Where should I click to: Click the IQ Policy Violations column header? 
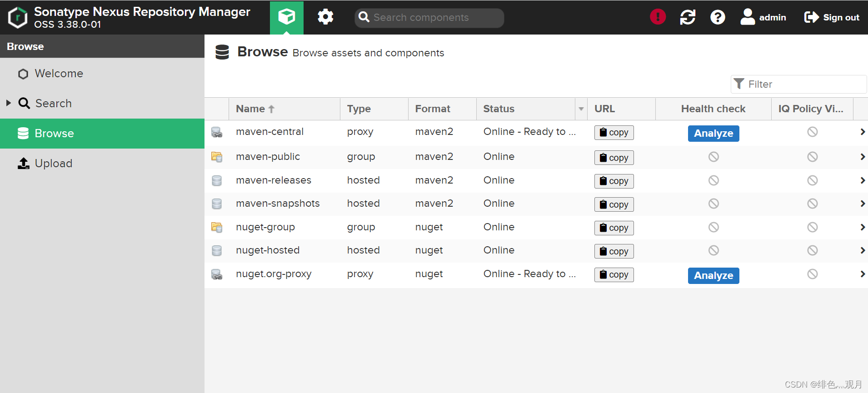coord(812,109)
